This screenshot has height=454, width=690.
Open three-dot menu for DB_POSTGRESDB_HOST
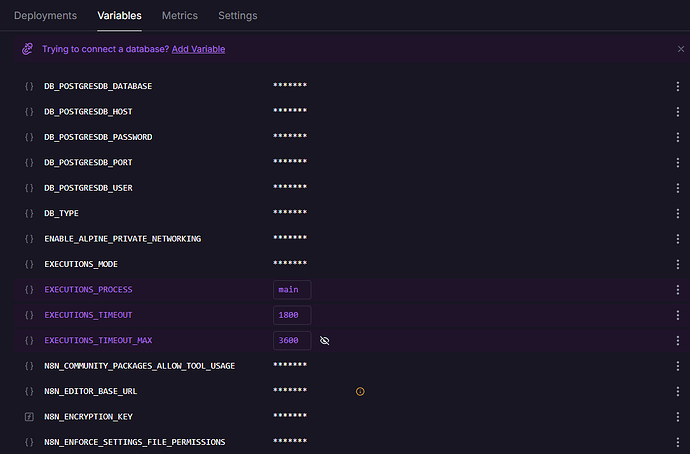pyautogui.click(x=678, y=111)
